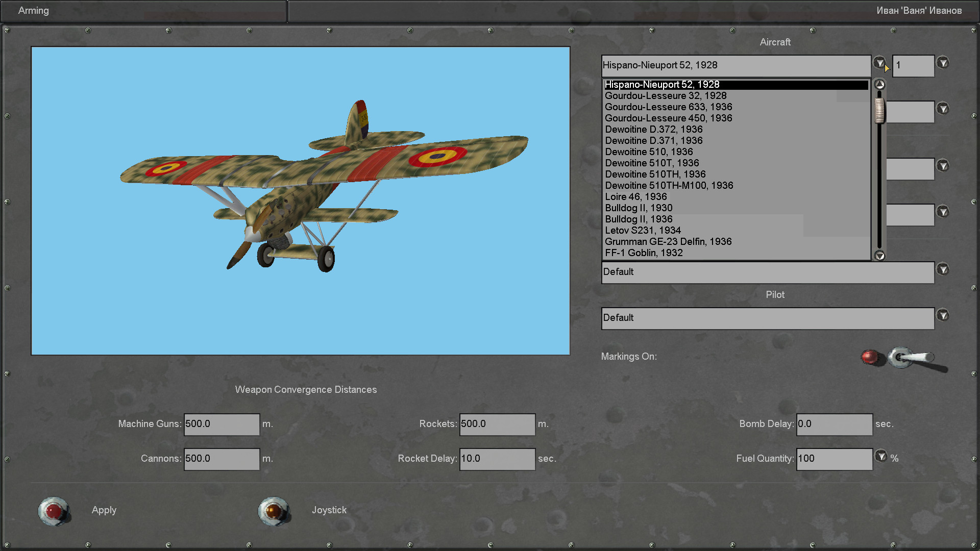Screen dimensions: 980x551
Task: Choose FF-1 Goblin, 1932 in list
Action: (x=644, y=253)
